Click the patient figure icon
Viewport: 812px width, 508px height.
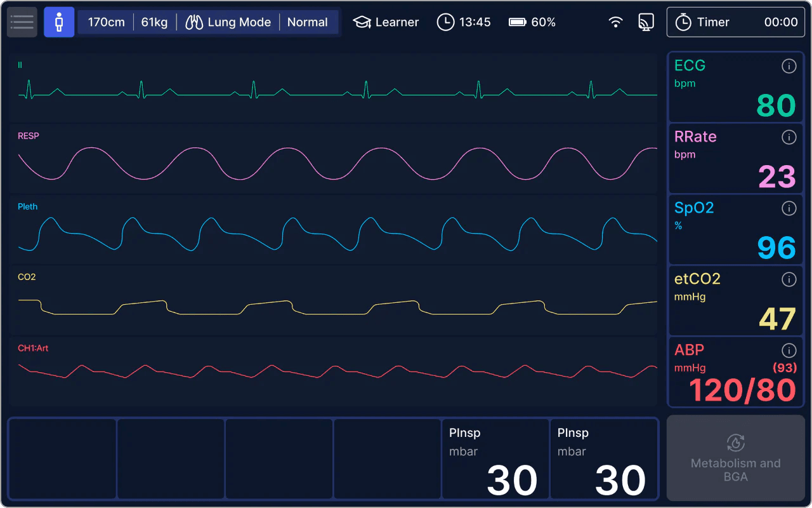click(59, 22)
